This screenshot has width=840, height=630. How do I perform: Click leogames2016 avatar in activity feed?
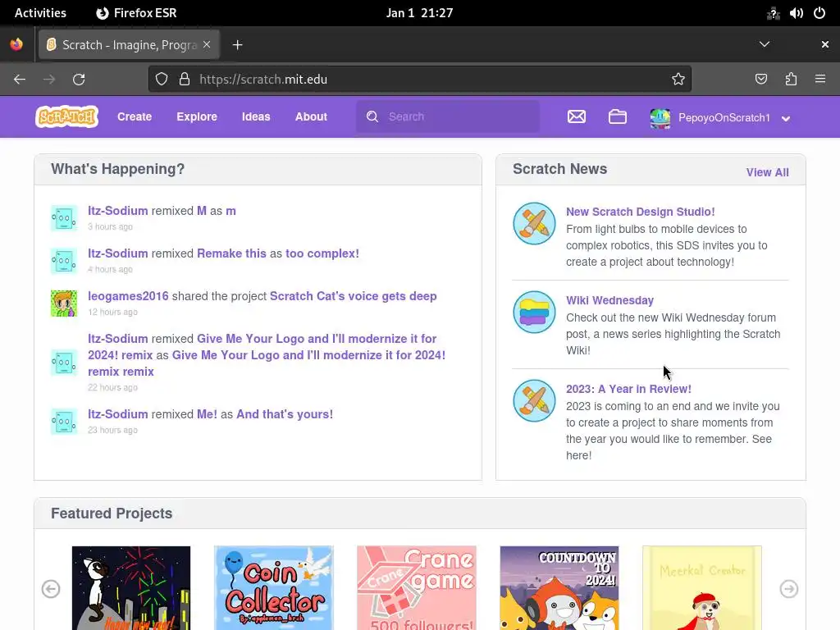pos(64,304)
